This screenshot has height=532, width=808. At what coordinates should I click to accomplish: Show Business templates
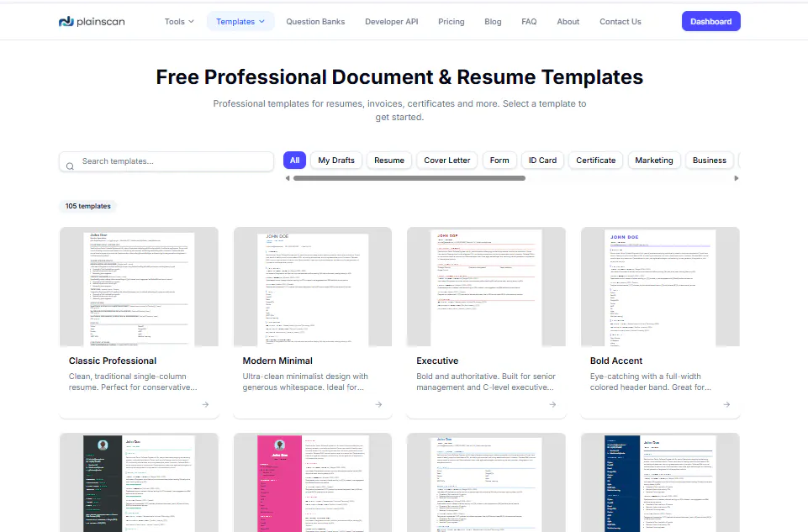tap(710, 161)
